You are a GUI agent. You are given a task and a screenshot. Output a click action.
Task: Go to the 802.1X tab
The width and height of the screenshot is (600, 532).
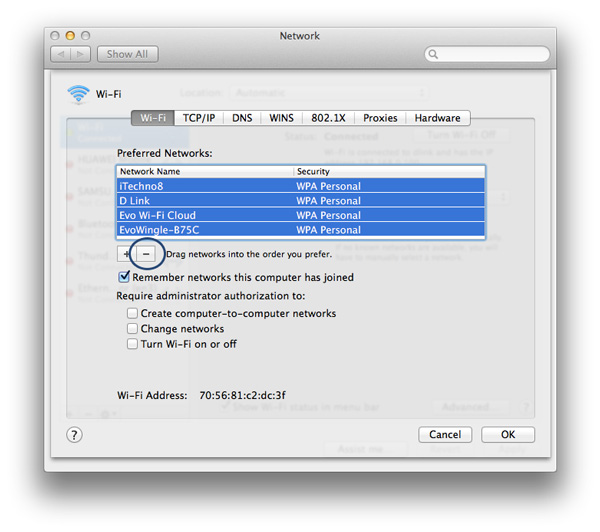point(328,118)
